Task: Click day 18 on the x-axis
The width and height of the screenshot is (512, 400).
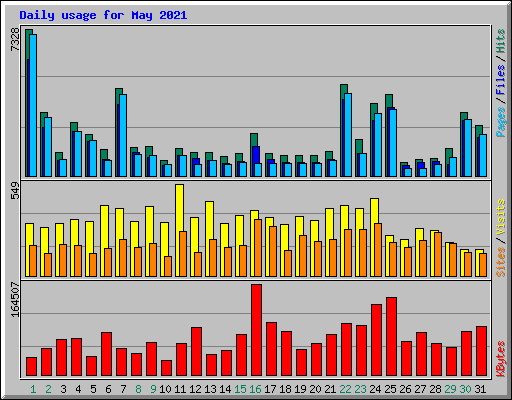Action: (x=285, y=389)
